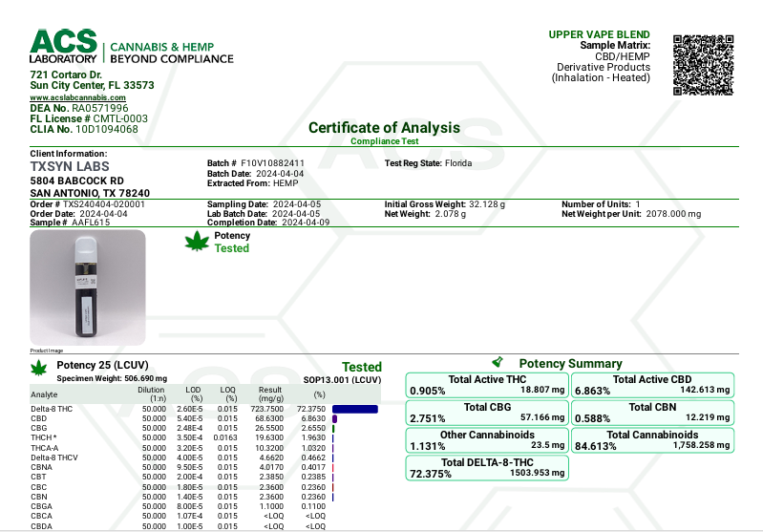
Task: Click the TXSYN LABS client name
Action: pos(70,166)
